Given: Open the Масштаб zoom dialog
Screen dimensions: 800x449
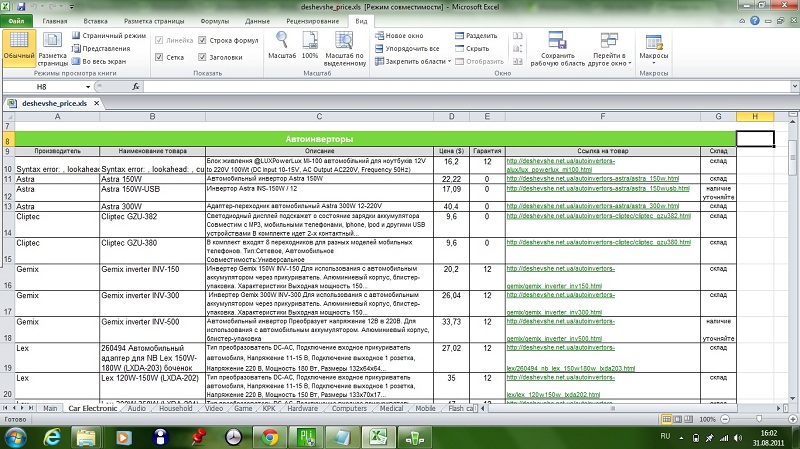Looking at the screenshot, I should [282, 46].
